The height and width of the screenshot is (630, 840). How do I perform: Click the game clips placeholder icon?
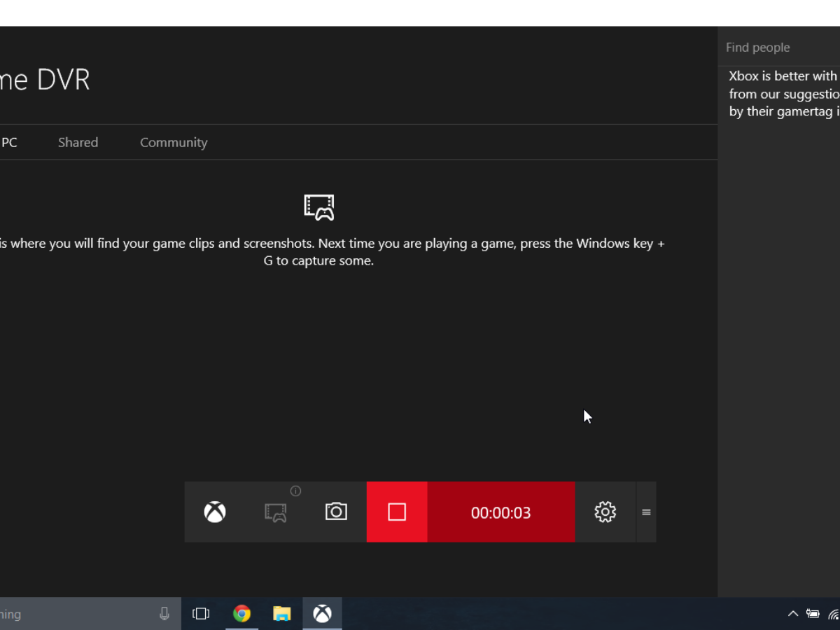[319, 207]
